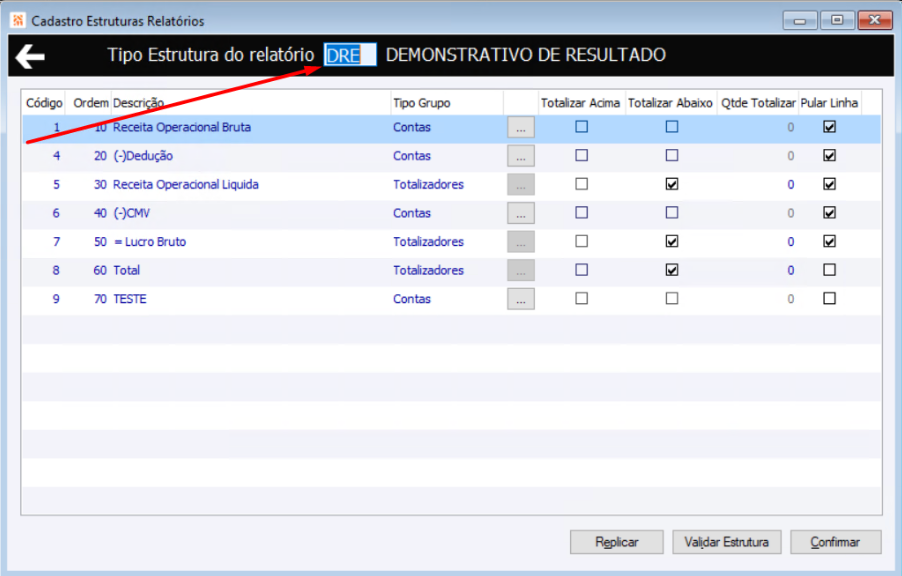Open ellipsis button for (-)CMV row
The height and width of the screenshot is (576, 902).
[x=521, y=213]
